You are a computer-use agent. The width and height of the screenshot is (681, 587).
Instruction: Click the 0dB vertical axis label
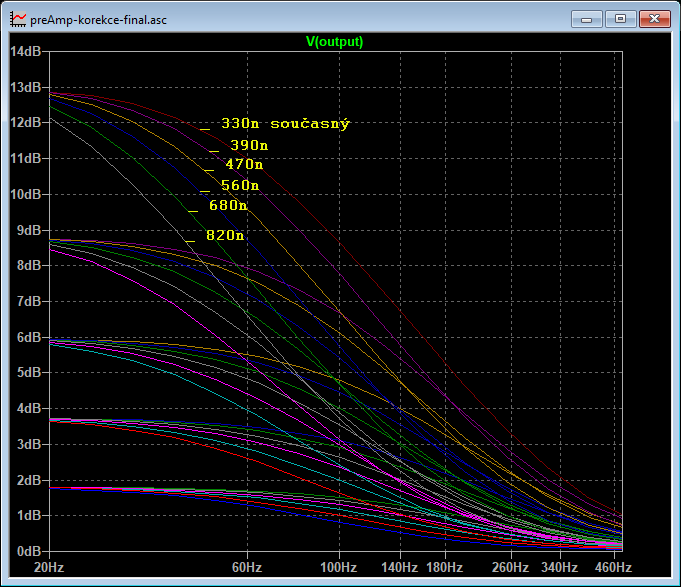pyautogui.click(x=29, y=551)
